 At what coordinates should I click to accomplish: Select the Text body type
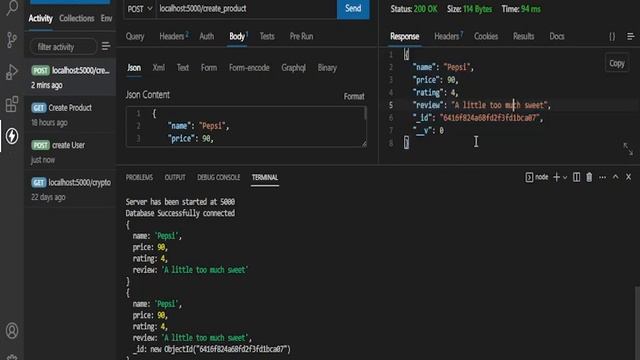(x=182, y=68)
